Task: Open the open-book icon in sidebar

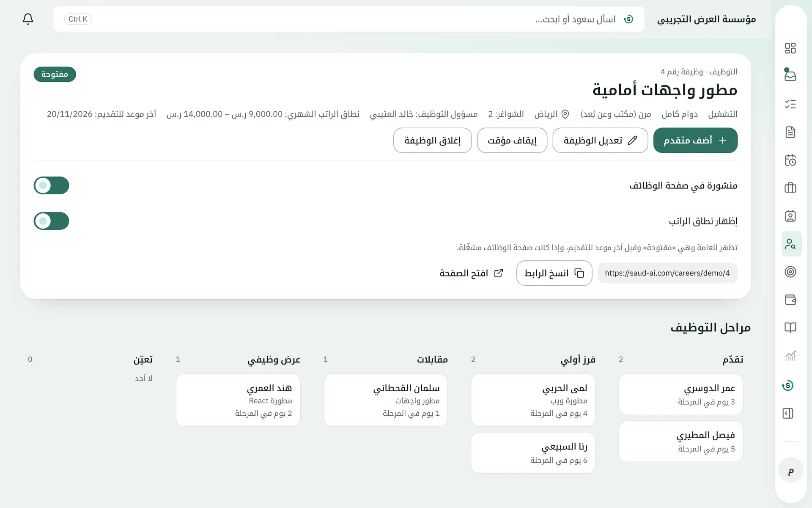Action: point(790,328)
